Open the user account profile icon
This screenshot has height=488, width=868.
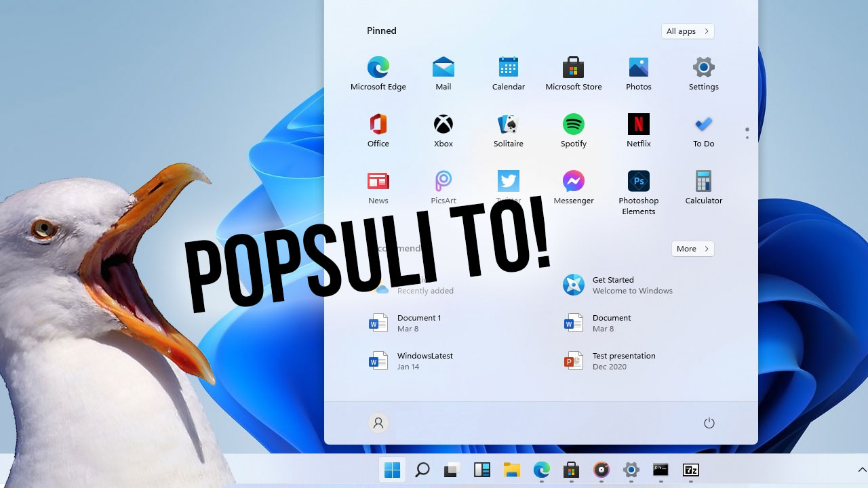378,423
